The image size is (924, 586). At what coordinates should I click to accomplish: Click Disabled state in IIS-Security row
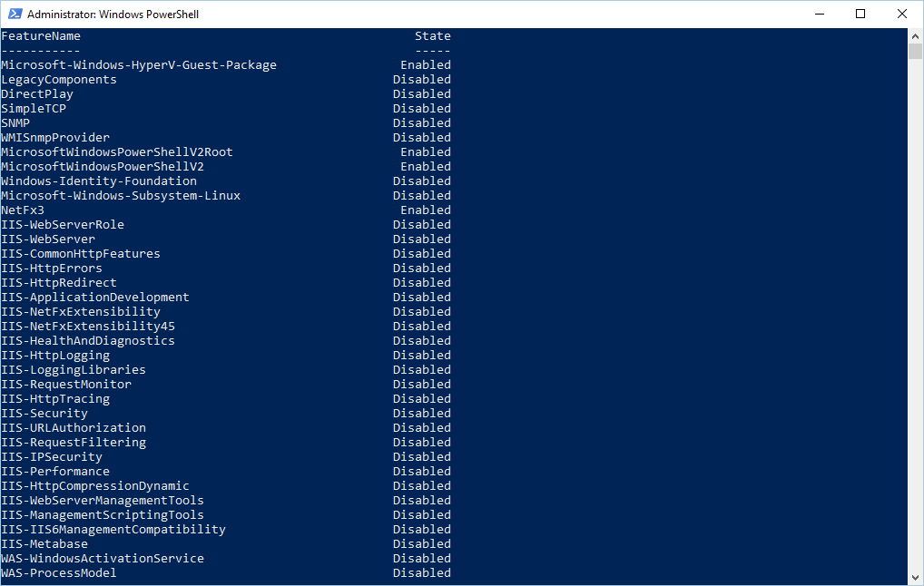click(x=422, y=414)
